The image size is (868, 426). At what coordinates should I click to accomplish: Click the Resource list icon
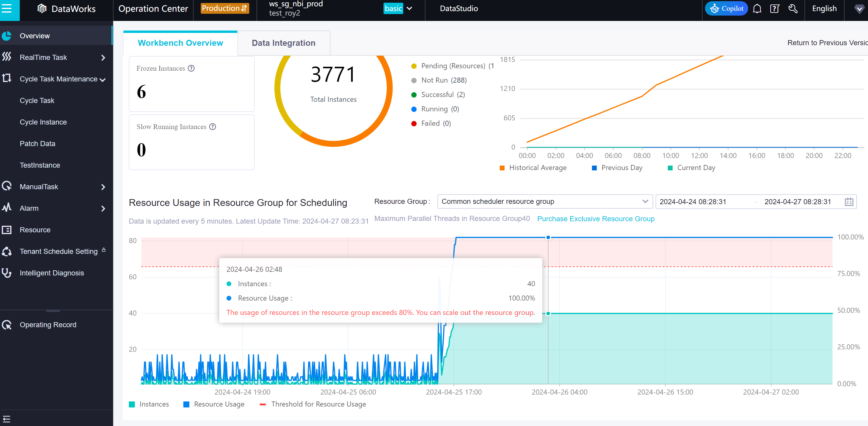point(6,230)
